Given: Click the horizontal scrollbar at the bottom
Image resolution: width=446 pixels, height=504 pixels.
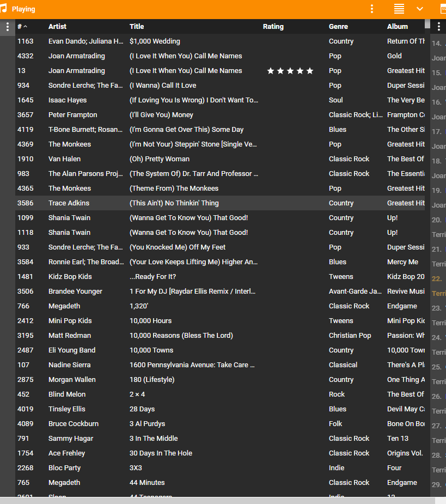Looking at the screenshot, I should (x=218, y=500).
